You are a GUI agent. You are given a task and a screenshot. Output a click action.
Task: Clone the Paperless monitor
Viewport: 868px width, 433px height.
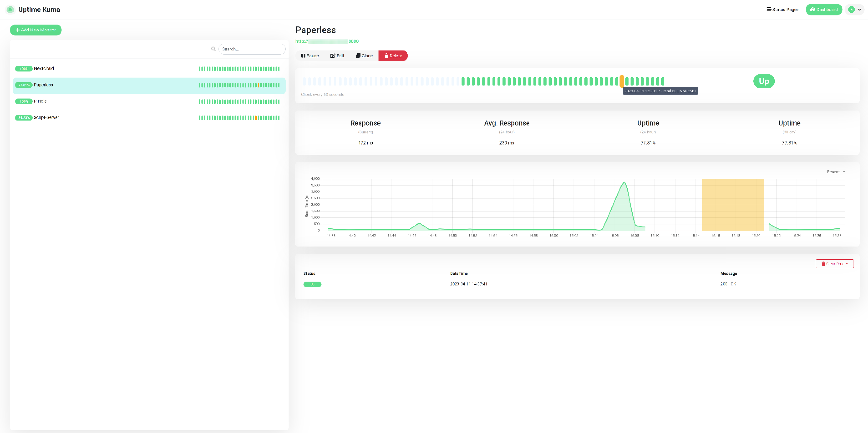click(364, 55)
